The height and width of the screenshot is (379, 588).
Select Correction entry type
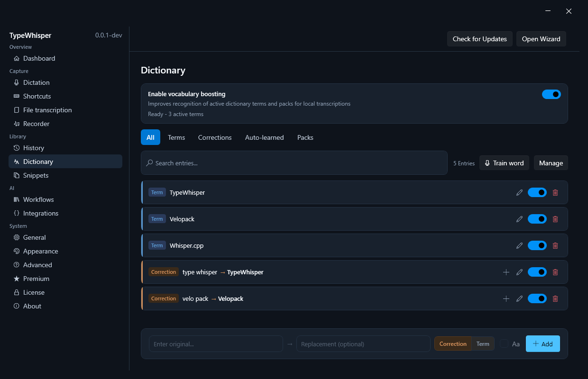tap(453, 344)
